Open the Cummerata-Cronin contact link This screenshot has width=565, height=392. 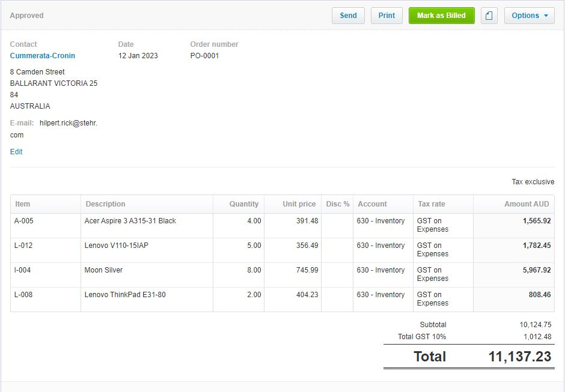(x=43, y=55)
